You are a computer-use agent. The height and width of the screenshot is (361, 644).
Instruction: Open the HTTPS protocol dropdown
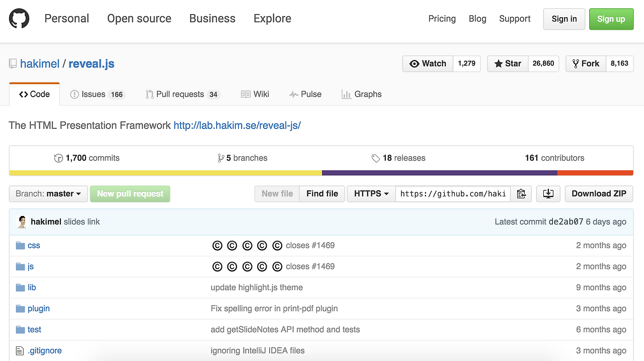pos(371,194)
